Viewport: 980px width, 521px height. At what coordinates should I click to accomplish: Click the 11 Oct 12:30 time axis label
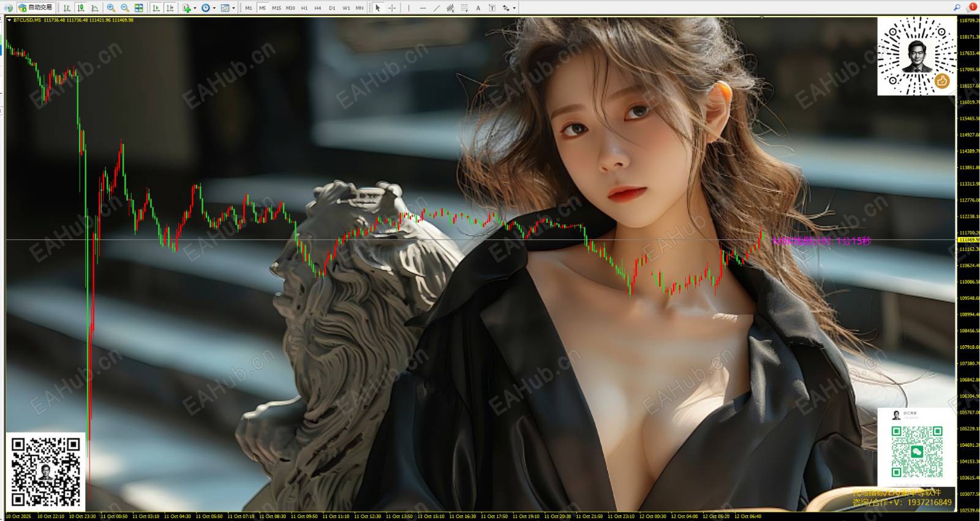(367, 517)
